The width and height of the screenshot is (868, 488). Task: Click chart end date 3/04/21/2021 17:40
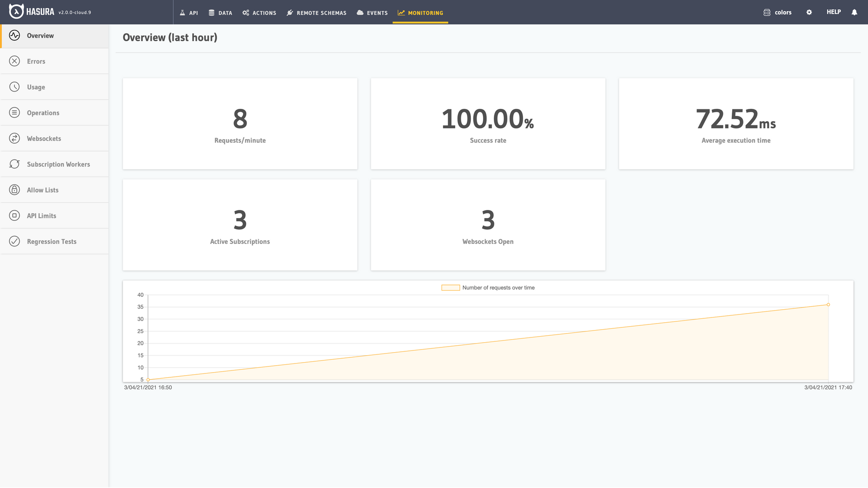click(x=828, y=387)
